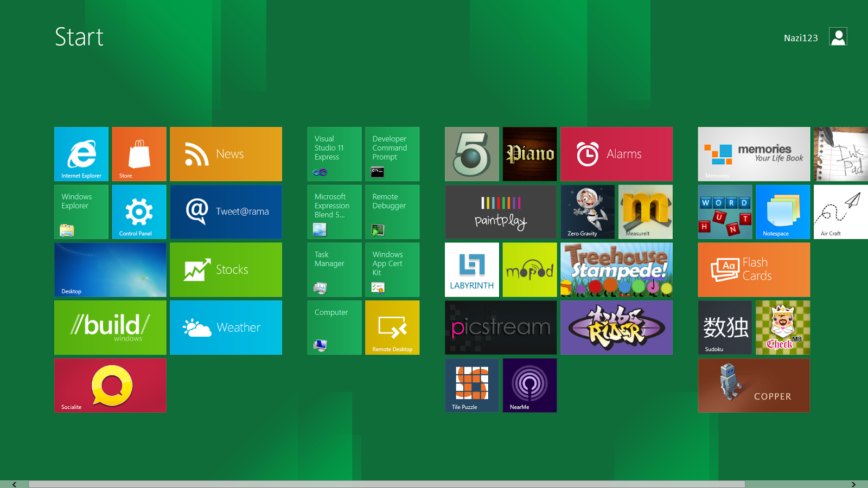Launch Flash Cards
The width and height of the screenshot is (868, 488).
tap(754, 269)
